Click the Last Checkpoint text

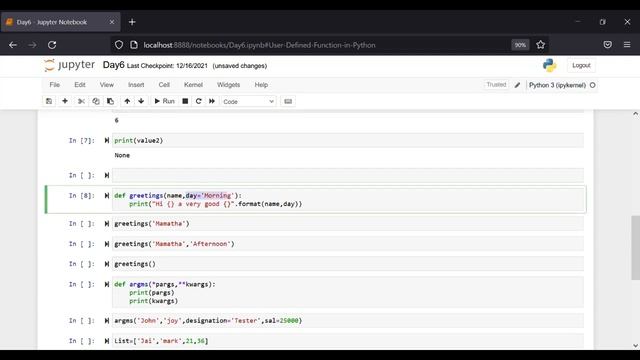(x=167, y=66)
